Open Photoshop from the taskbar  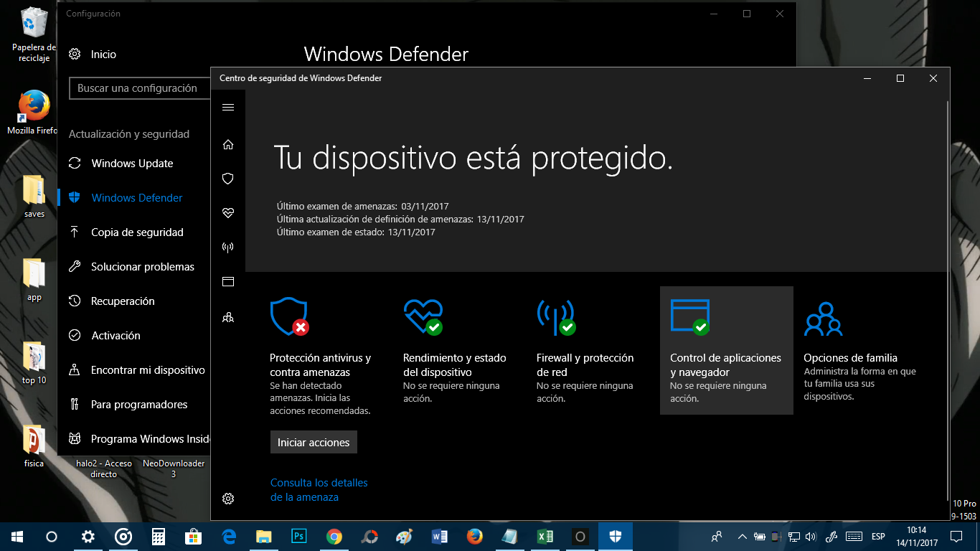299,537
